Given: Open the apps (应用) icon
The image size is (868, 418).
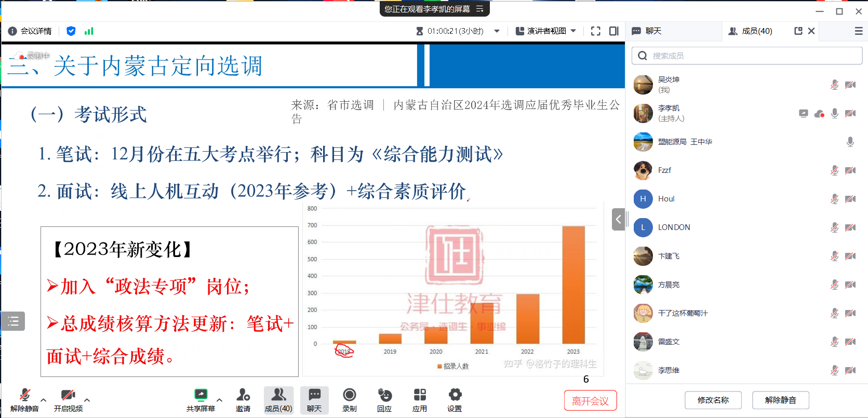Looking at the screenshot, I should [x=420, y=395].
